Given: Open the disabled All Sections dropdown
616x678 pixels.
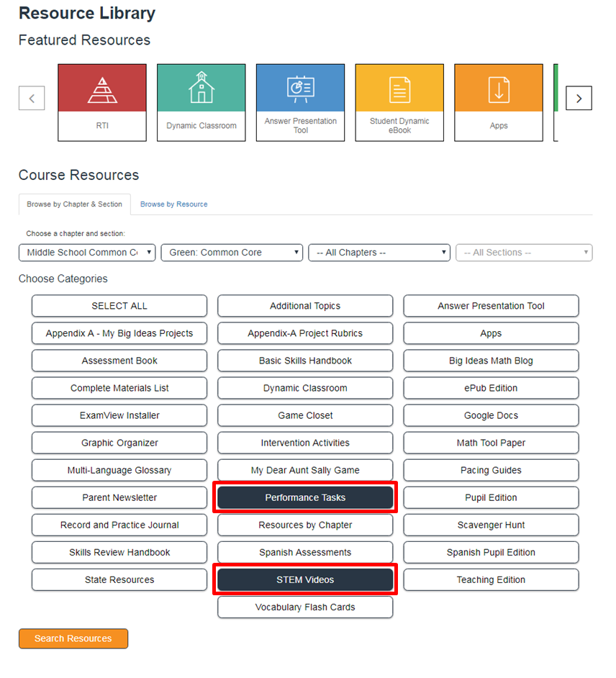Looking at the screenshot, I should (x=524, y=253).
